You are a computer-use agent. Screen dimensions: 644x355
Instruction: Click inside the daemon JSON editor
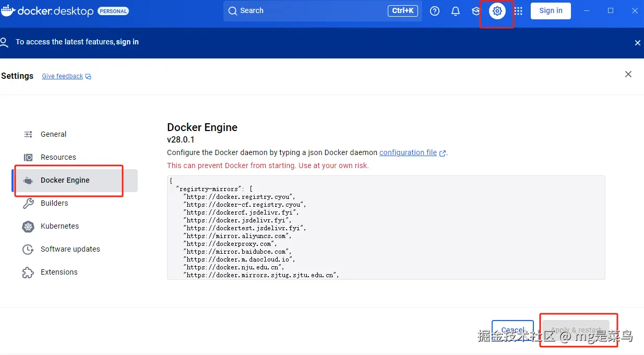(x=386, y=228)
